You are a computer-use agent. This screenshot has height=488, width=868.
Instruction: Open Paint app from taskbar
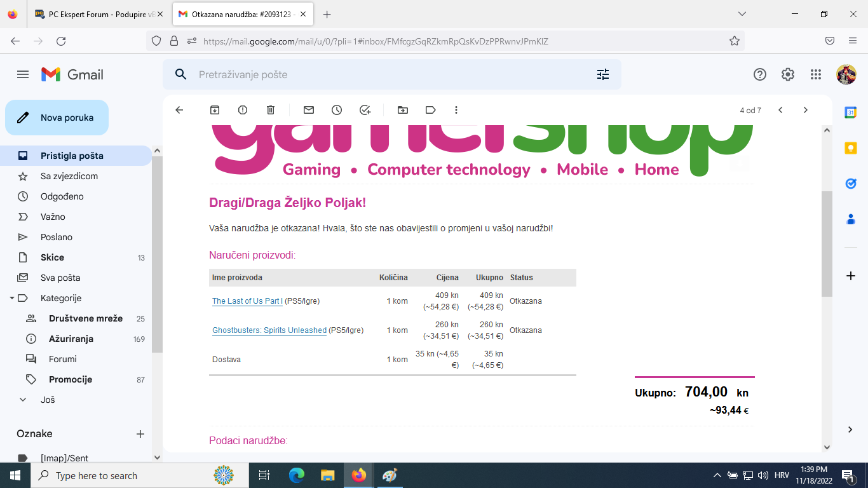[x=390, y=475]
